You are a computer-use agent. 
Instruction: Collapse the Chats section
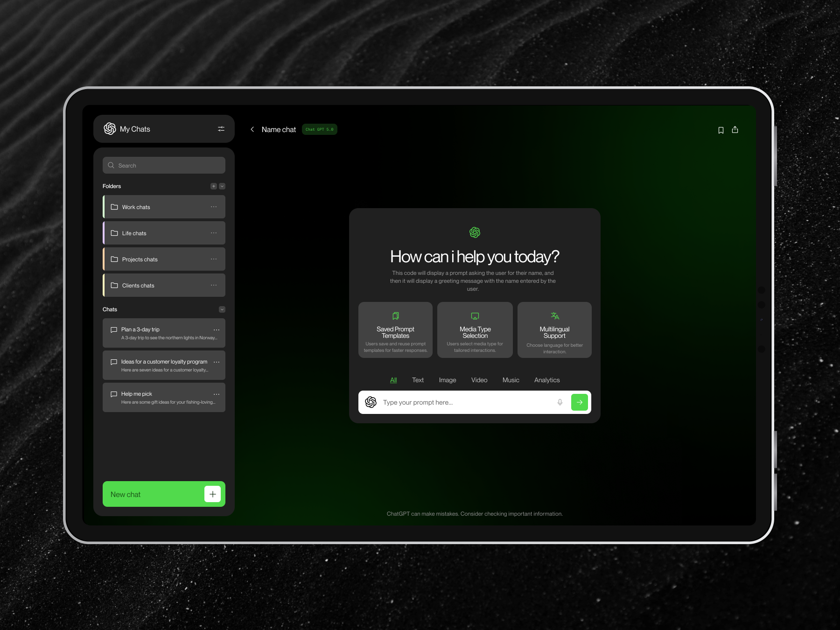[222, 309]
